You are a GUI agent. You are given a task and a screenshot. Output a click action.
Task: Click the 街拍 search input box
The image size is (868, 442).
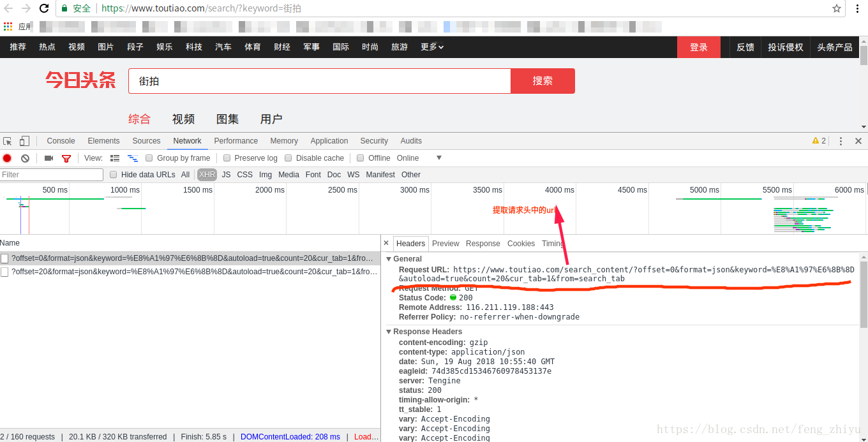pos(319,81)
